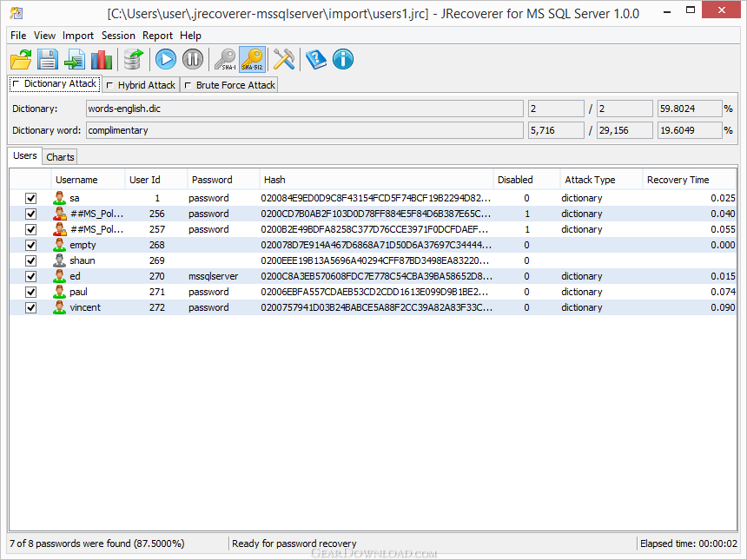Sort by Hash column header
Screen dimensions: 747x560
pyautogui.click(x=376, y=180)
